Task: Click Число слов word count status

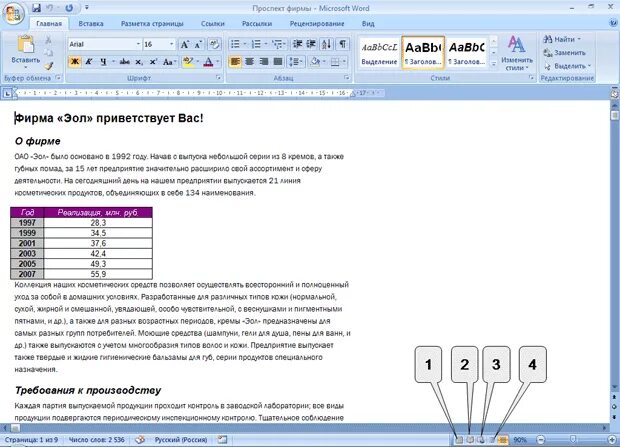Action: 97,439
